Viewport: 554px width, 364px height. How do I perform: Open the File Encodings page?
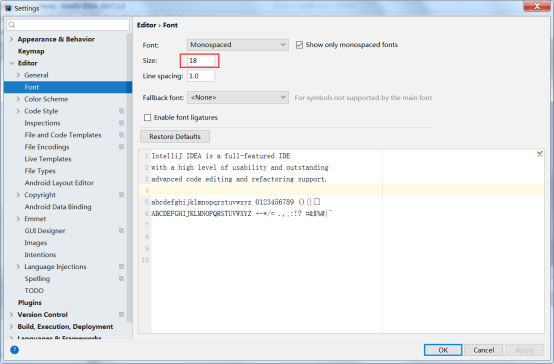pos(47,147)
